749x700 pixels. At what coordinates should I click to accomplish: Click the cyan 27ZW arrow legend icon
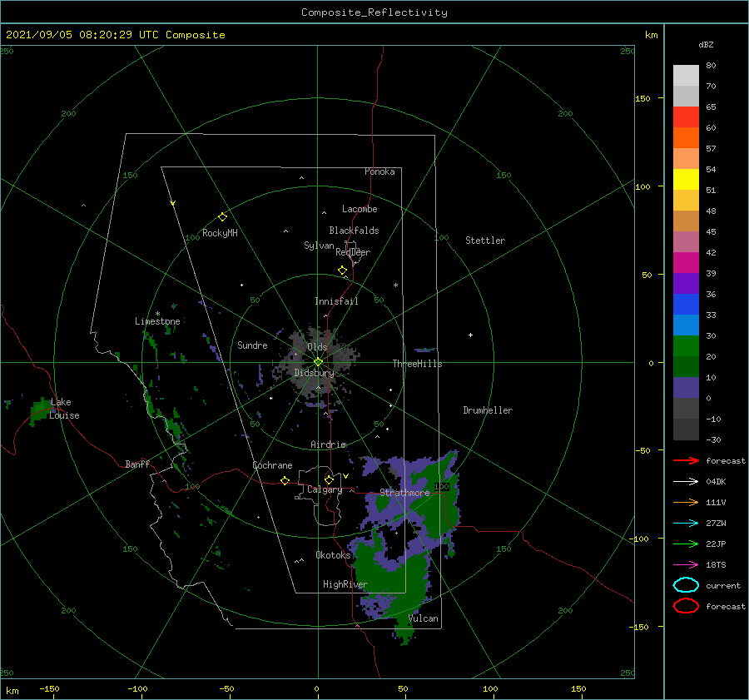click(686, 524)
